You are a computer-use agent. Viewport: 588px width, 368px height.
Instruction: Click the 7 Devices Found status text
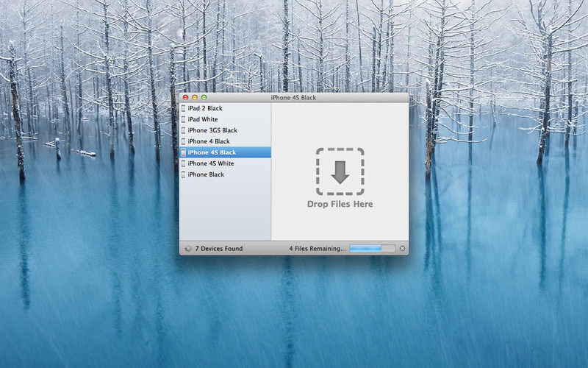click(219, 249)
